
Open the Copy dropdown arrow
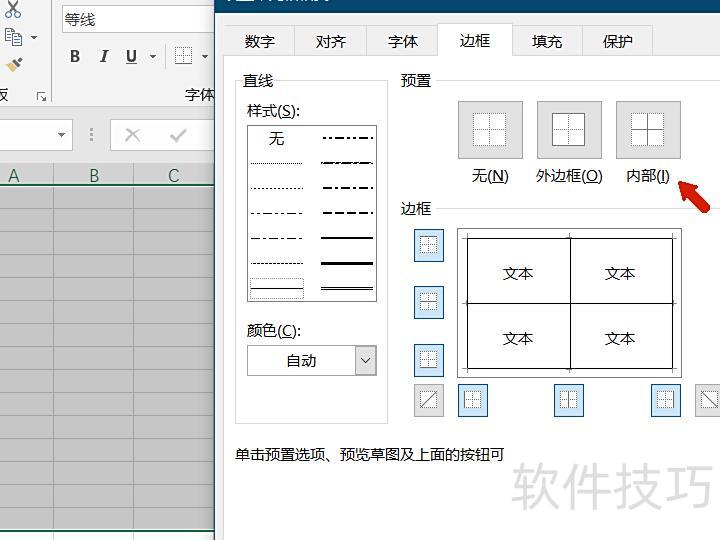click(34, 37)
